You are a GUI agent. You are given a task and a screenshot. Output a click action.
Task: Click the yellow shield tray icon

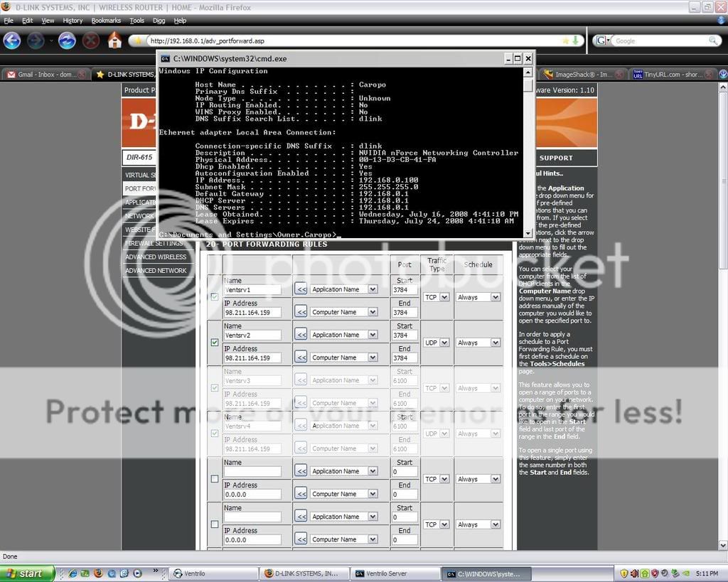click(624, 573)
